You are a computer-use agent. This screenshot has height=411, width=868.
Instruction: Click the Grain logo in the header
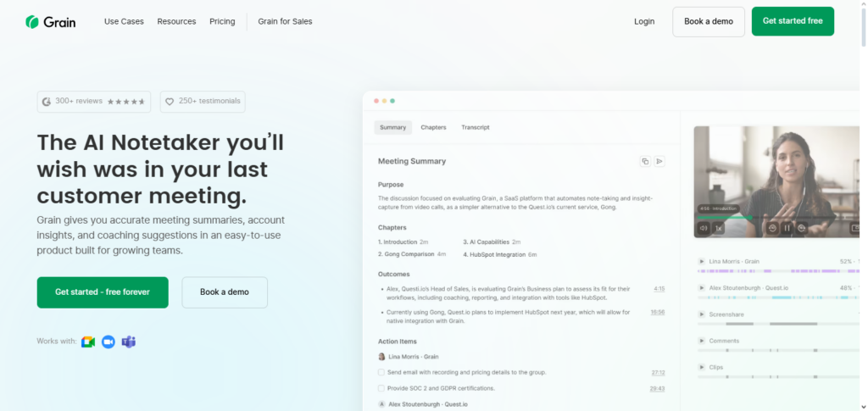(x=51, y=21)
